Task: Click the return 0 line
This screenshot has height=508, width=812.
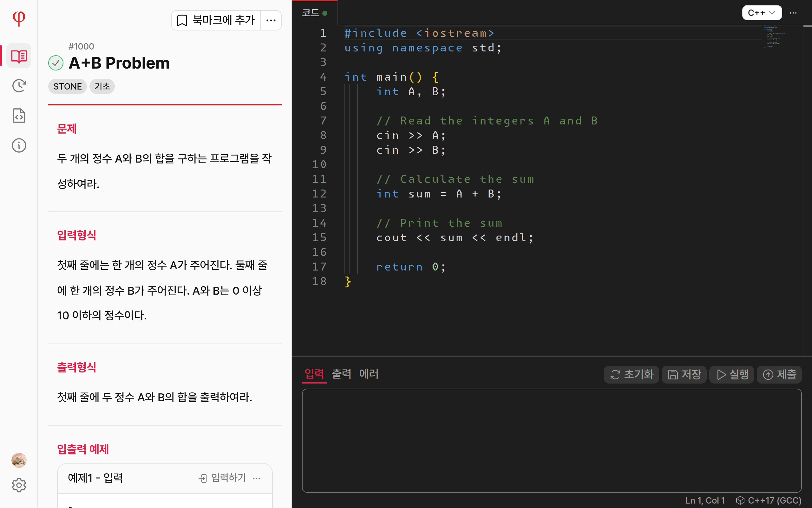Action: (411, 267)
